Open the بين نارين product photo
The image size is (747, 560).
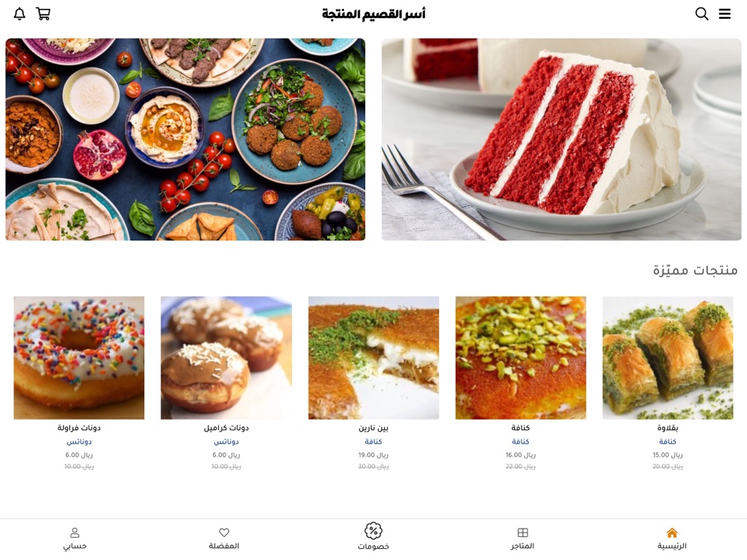373,358
